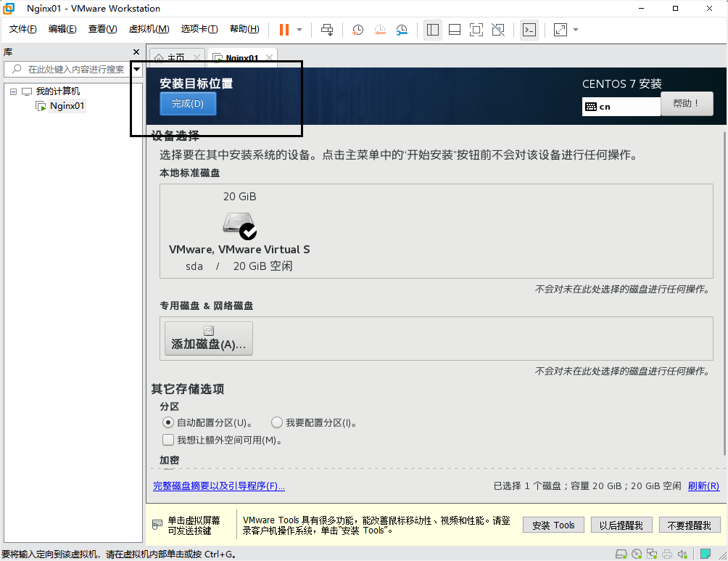
Task: Open the 帮助(H) menu
Action: tap(244, 29)
